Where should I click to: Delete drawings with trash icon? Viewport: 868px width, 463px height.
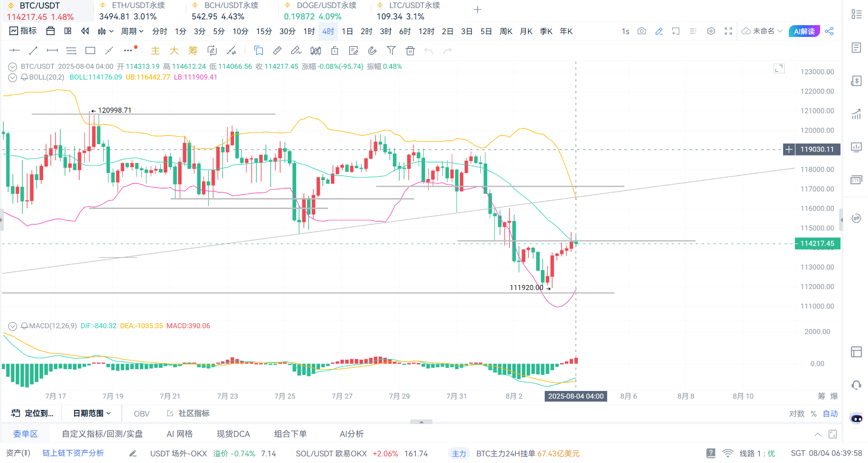click(410, 50)
